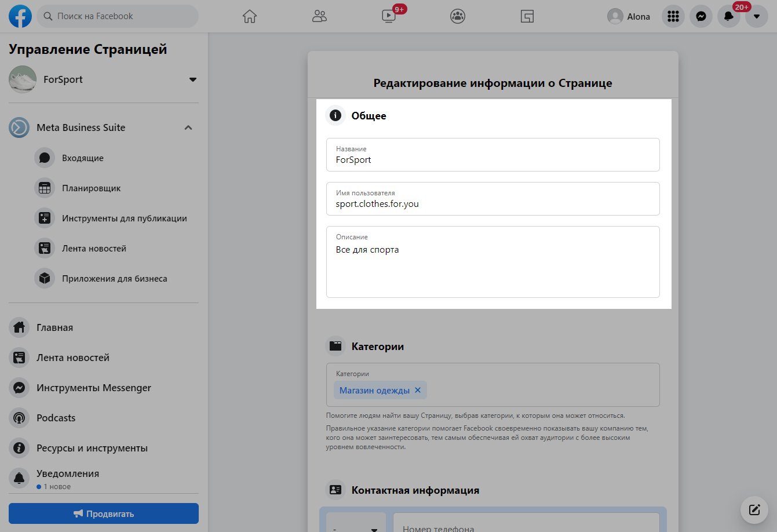This screenshot has width=777, height=532.
Task: Expand the ForSport page switcher dropdown
Action: (x=193, y=79)
